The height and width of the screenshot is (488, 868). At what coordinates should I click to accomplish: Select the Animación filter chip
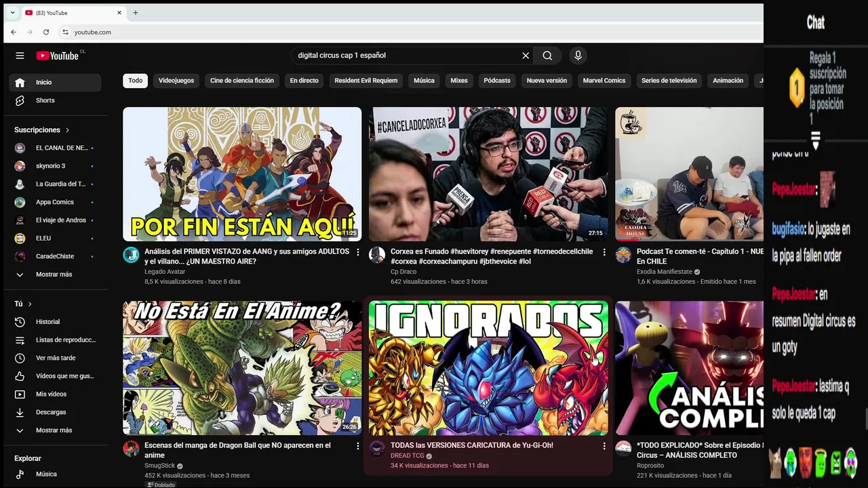[728, 81]
